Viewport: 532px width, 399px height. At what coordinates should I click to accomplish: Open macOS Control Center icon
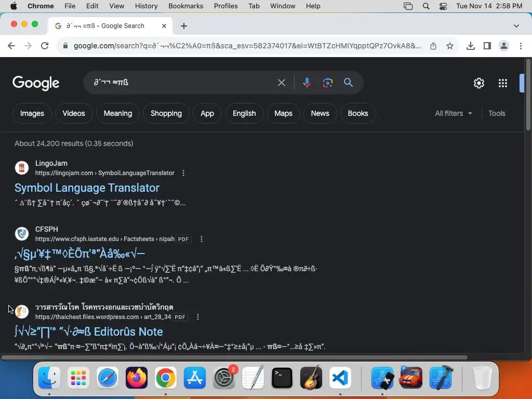tap(443, 6)
